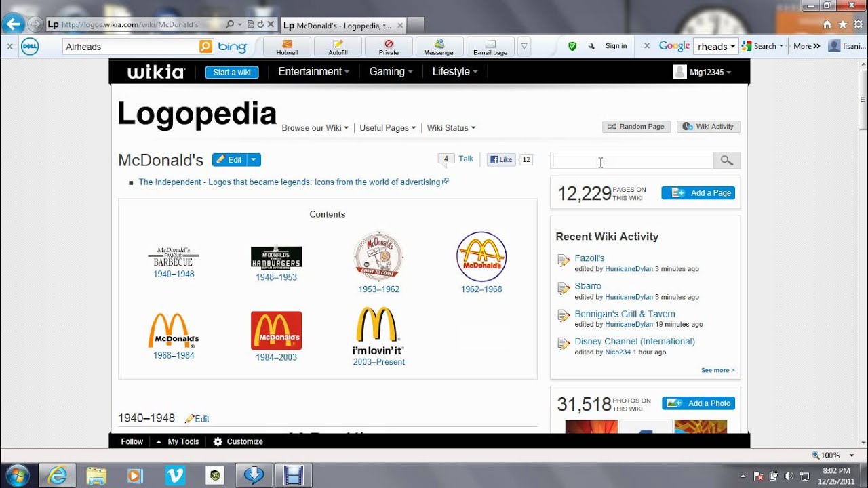
Task: Go back with the browser back arrow
Action: point(14,24)
